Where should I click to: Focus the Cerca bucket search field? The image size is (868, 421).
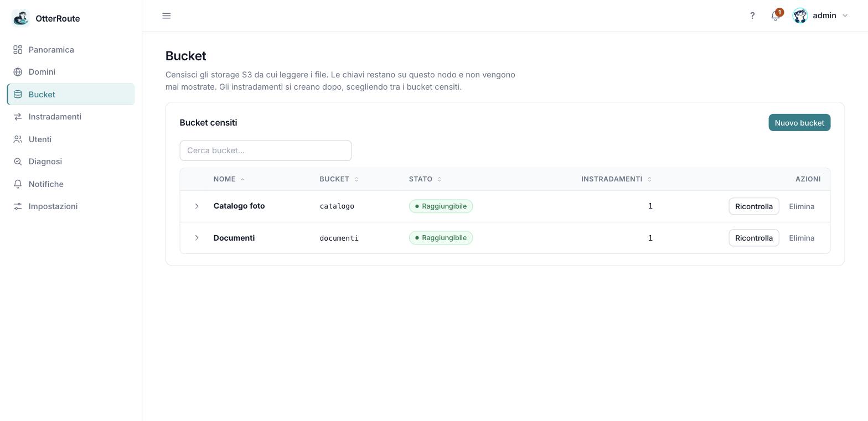click(x=266, y=150)
